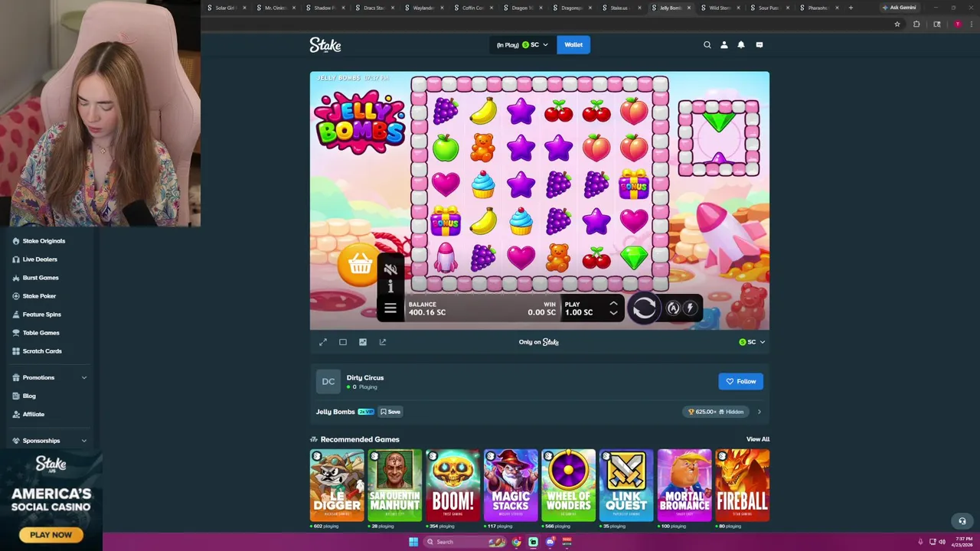This screenshot has height=551, width=980.
Task: Click the Stake logo
Action: pyautogui.click(x=325, y=45)
